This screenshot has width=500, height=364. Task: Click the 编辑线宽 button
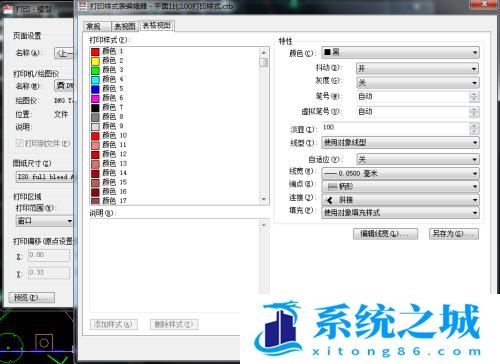click(x=385, y=234)
